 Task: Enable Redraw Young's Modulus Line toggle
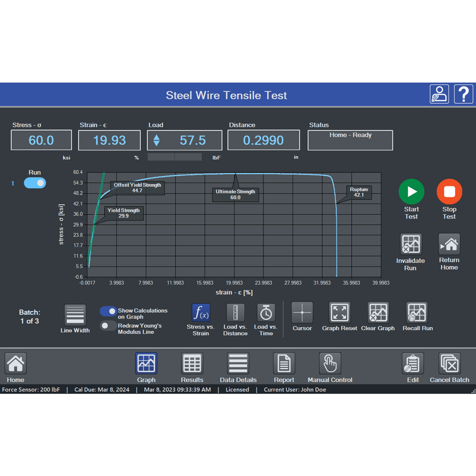(108, 326)
